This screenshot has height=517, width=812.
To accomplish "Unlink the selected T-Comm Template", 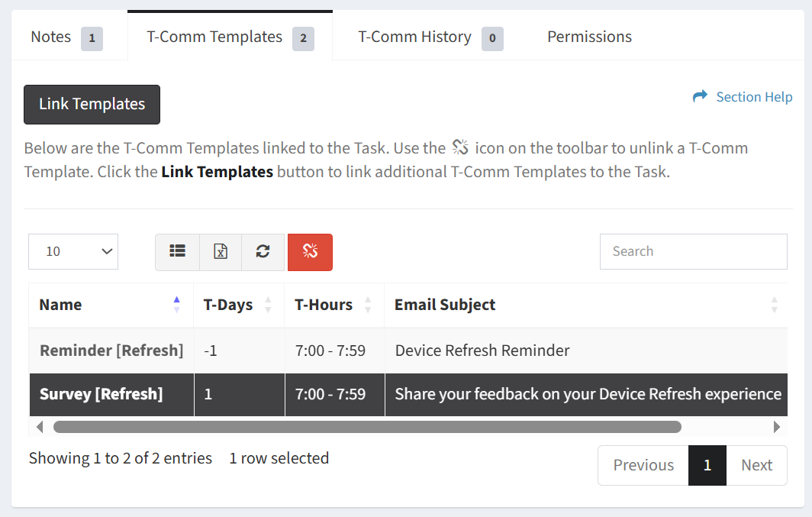I will tap(310, 252).
